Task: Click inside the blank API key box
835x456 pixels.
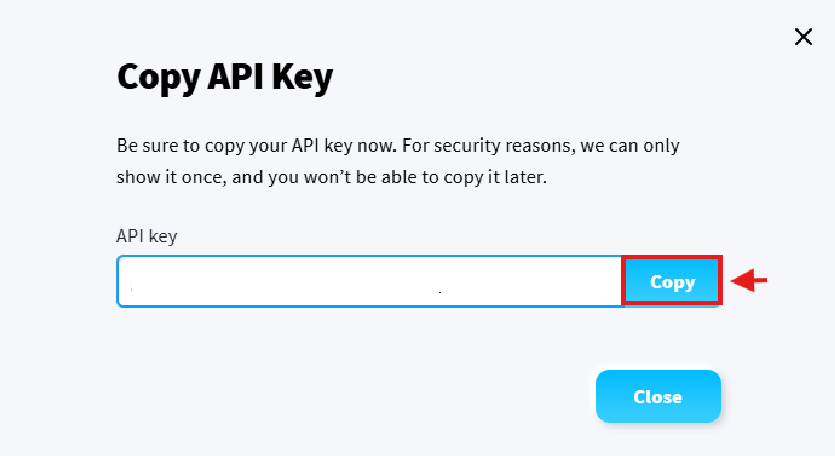Action: (370, 282)
